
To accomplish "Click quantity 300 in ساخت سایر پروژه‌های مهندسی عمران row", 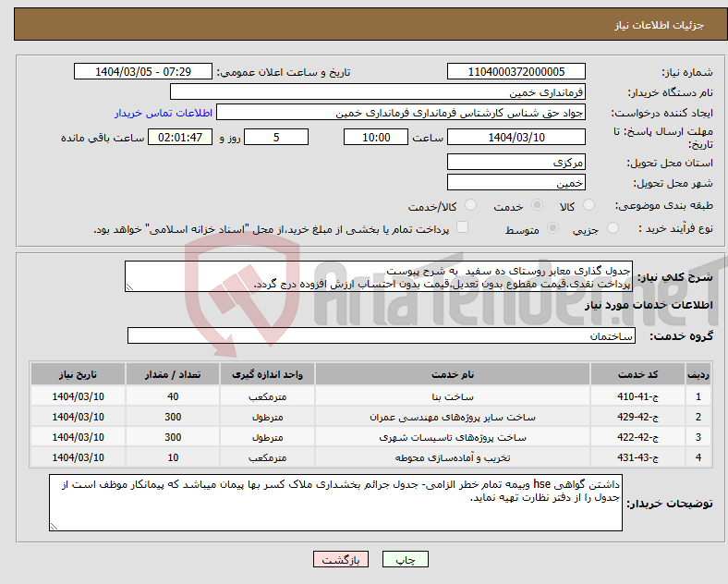I will [173, 418].
